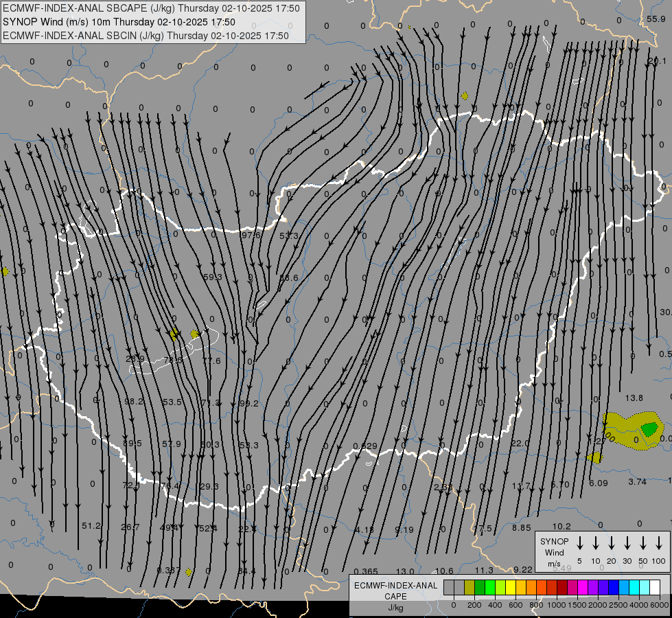Select the dark red CAPE legend swatch
Screen dimensions: 672x618
tap(562, 588)
